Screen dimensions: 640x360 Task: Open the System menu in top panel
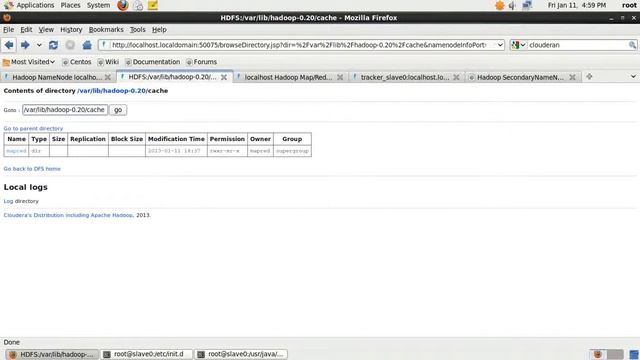(98, 5)
